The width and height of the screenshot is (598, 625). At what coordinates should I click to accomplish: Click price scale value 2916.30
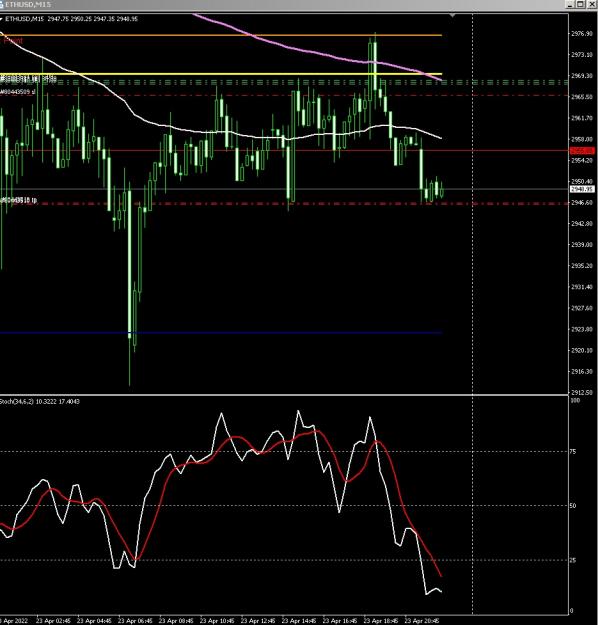582,371
